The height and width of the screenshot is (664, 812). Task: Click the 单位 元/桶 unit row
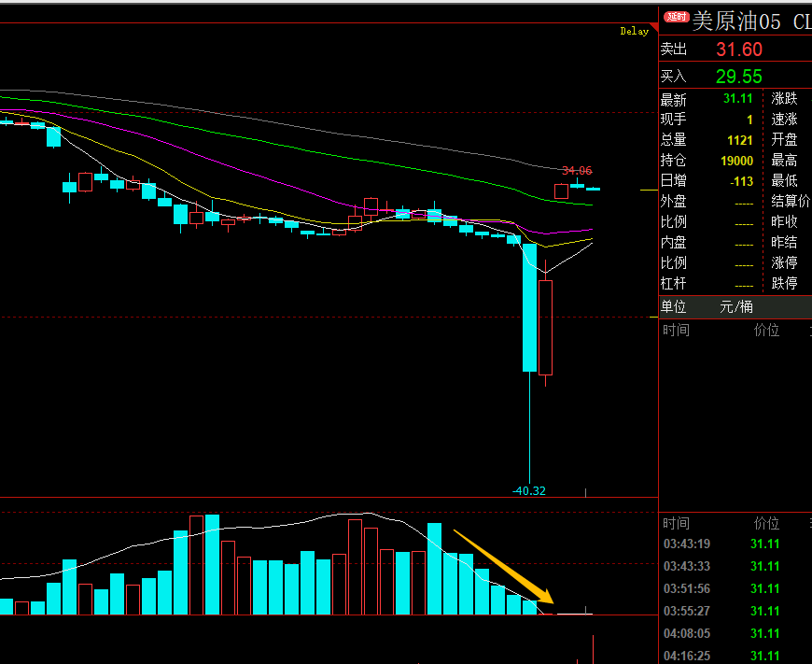coord(735,307)
